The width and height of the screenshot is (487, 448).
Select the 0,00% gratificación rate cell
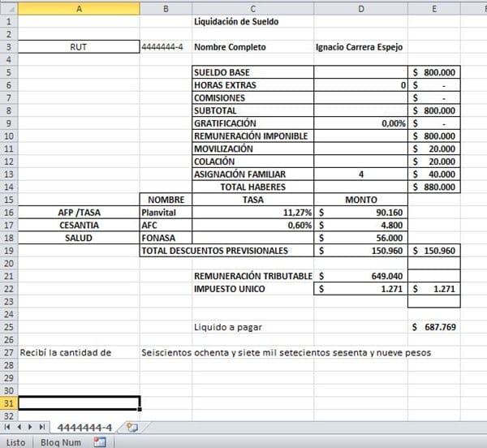360,123
